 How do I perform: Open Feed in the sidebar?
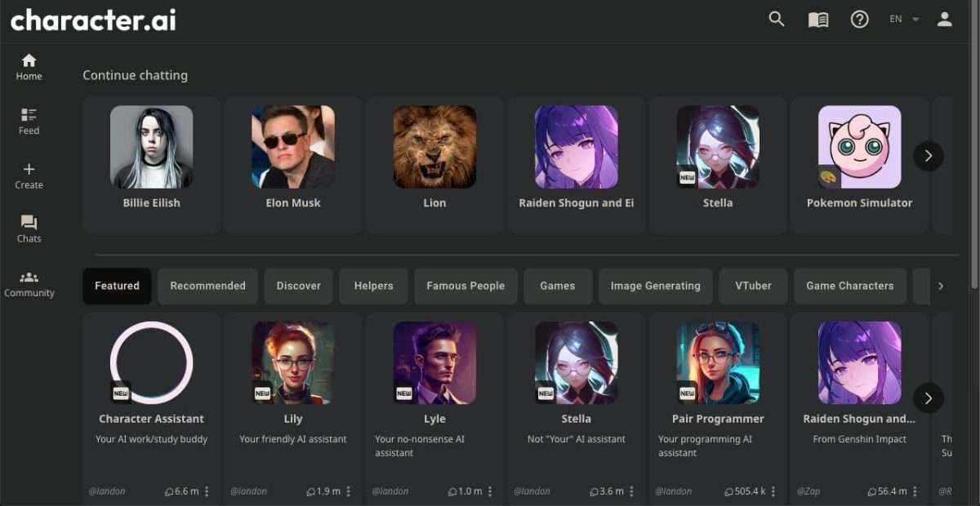(x=29, y=121)
